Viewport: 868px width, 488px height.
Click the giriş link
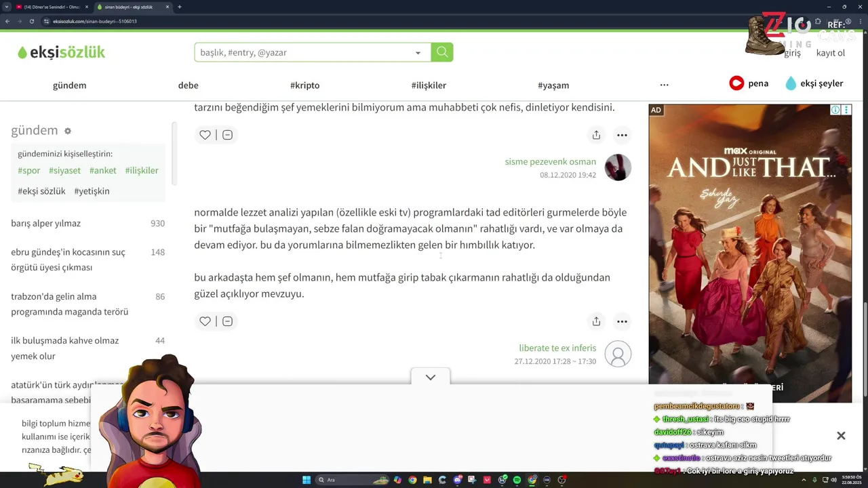tap(792, 53)
